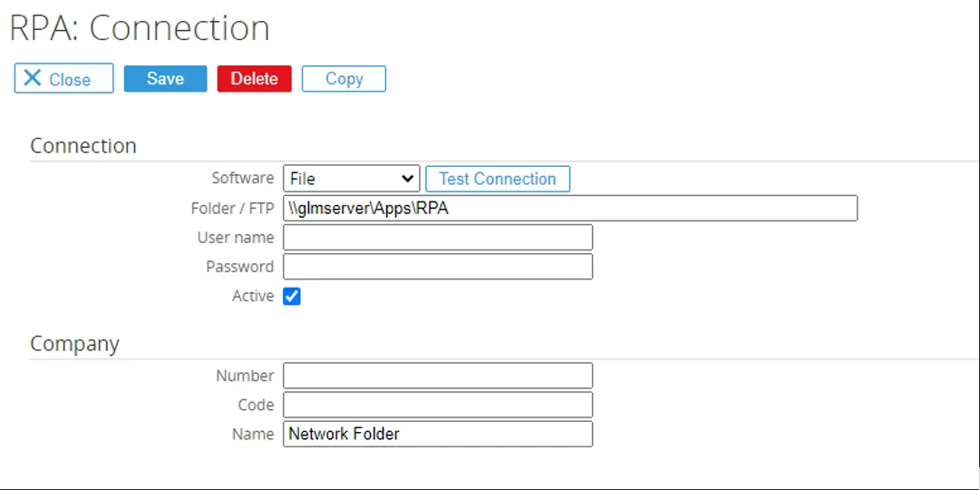This screenshot has width=980, height=490.
Task: Save the connection settings
Action: tap(165, 79)
